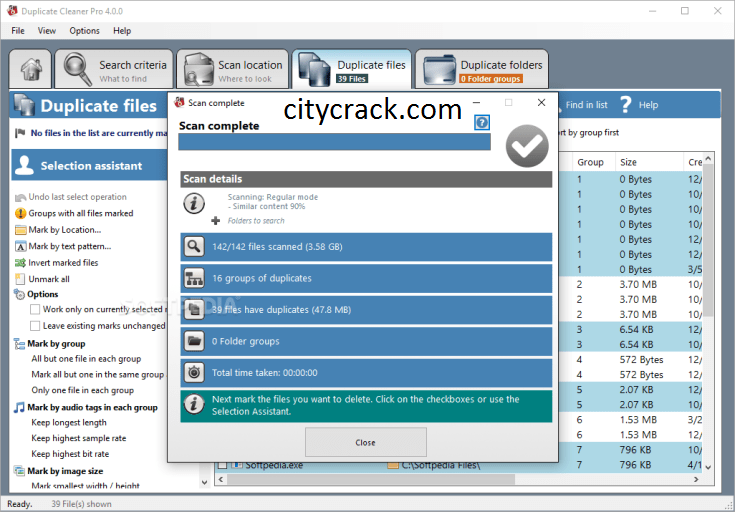735x512 pixels.
Task: Select All but one file in each group
Action: tap(86, 359)
